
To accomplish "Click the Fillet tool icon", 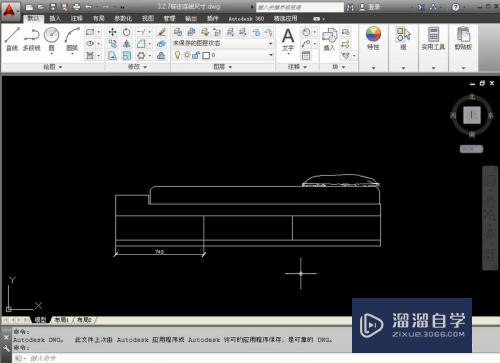I will [x=141, y=44].
